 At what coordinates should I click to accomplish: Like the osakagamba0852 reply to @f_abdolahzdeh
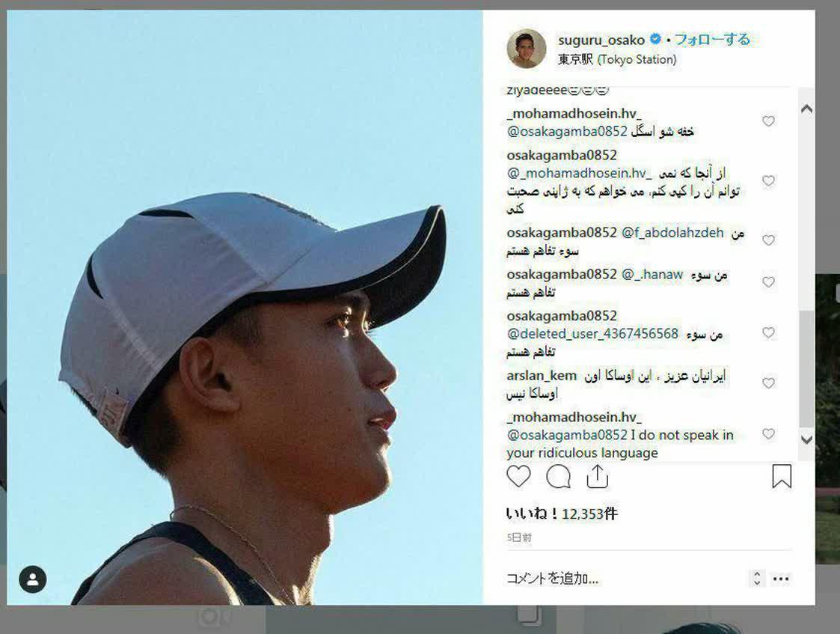tap(768, 240)
